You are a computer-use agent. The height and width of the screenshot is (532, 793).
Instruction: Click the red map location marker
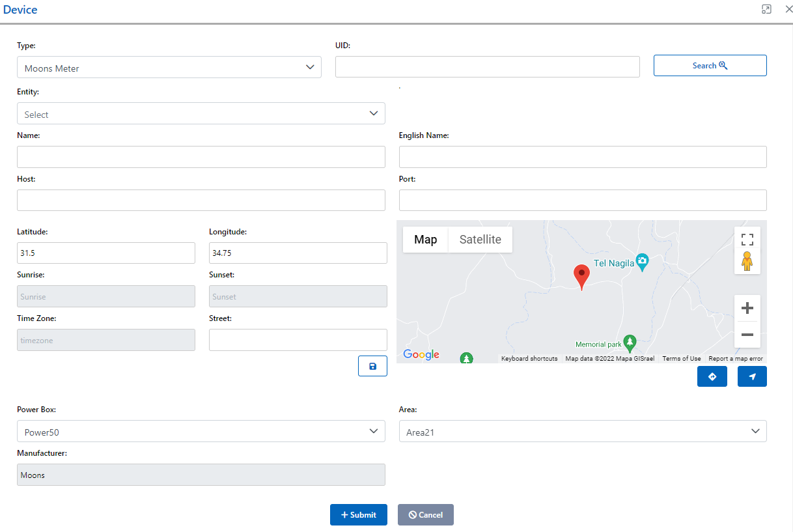tap(581, 275)
